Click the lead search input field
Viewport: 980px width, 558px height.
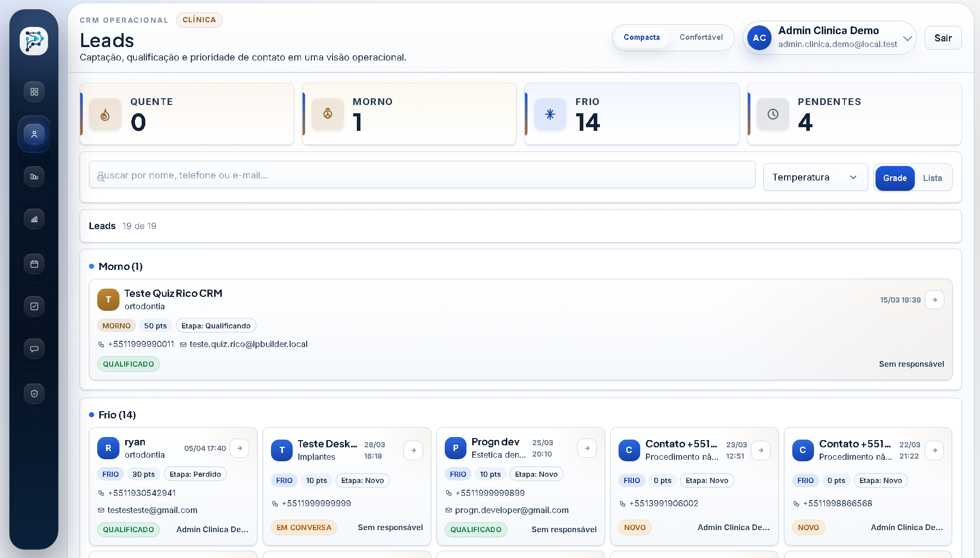click(421, 175)
